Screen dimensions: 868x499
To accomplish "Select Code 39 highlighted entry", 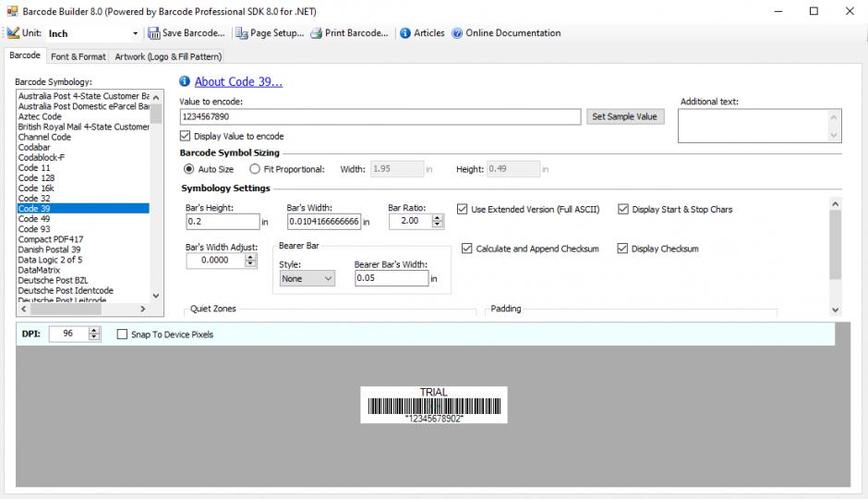I will click(x=83, y=208).
